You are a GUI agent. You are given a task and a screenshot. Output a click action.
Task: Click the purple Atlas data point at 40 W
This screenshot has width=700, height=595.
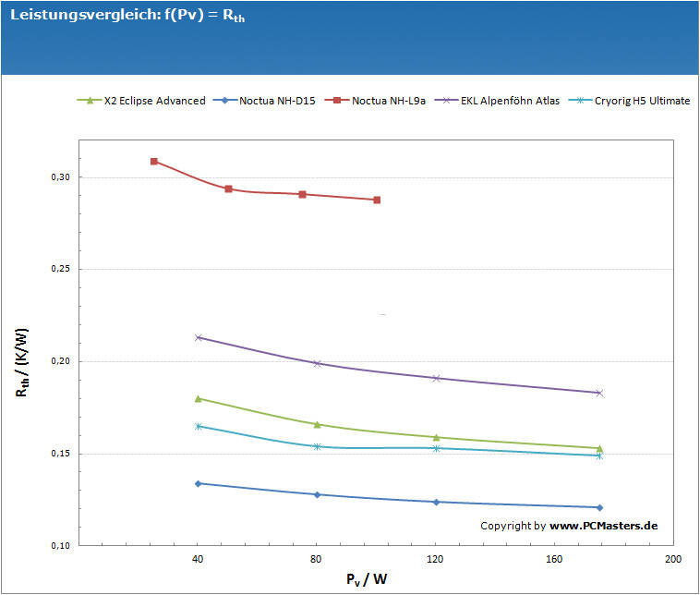[199, 338]
